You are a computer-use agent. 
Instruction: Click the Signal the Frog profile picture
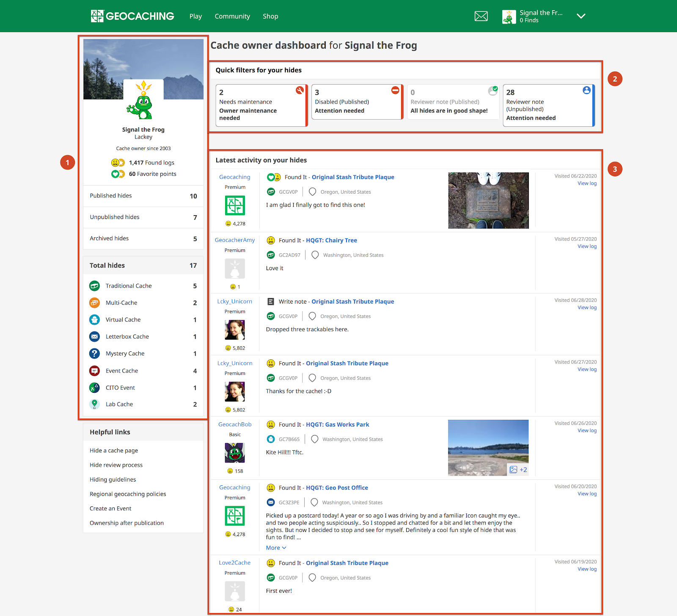[143, 100]
